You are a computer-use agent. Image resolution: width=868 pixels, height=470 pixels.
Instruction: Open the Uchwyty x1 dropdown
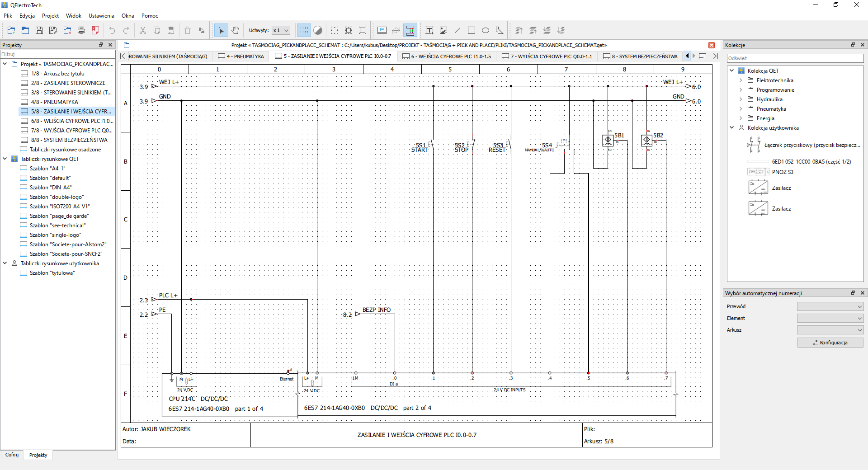click(x=281, y=30)
